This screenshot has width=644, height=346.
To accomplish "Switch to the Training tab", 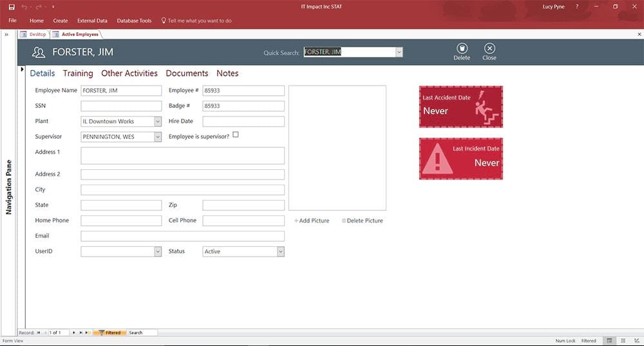I will pyautogui.click(x=78, y=73).
